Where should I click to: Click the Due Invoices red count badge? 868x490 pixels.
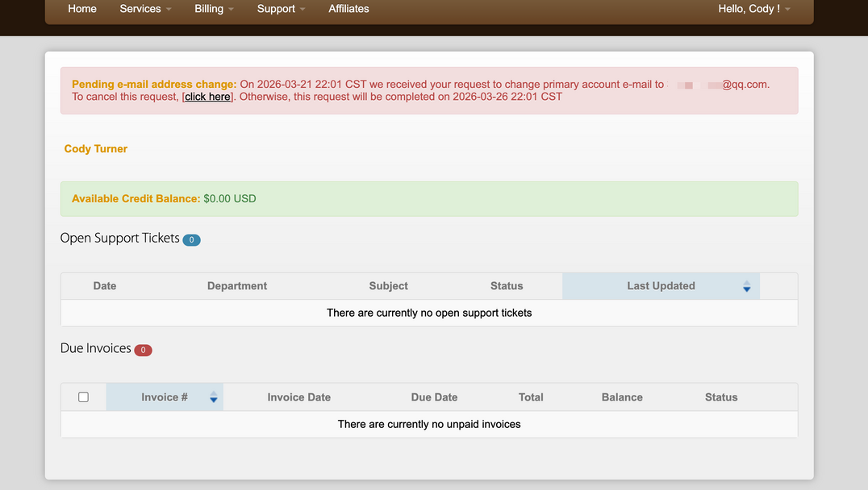coord(143,350)
